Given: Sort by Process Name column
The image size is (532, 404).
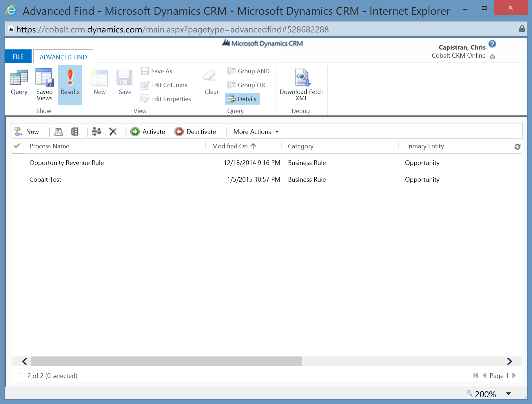Looking at the screenshot, I should pos(49,146).
